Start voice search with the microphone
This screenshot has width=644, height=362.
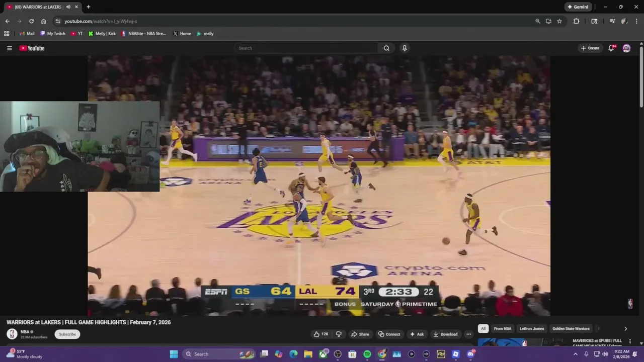tap(405, 48)
